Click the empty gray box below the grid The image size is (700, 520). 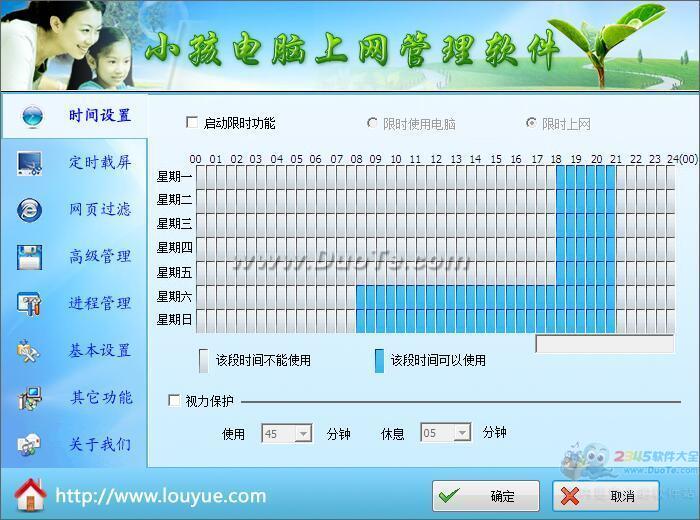point(604,344)
